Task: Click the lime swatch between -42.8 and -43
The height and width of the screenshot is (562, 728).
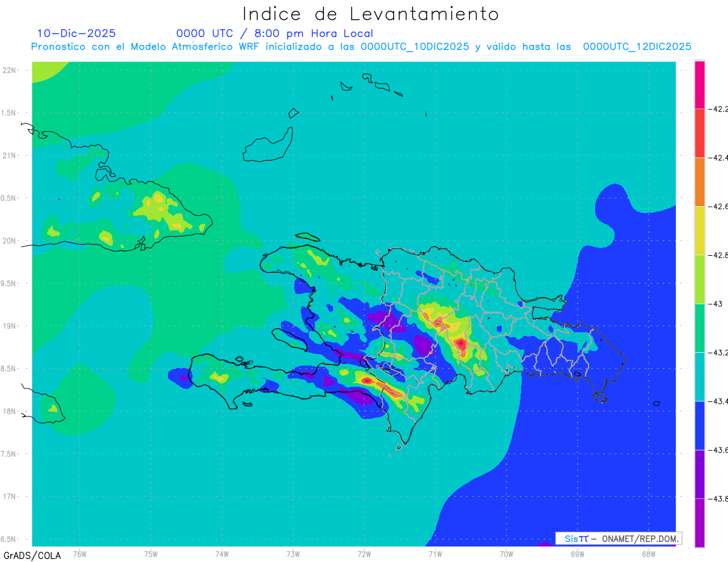Action: coord(699,279)
